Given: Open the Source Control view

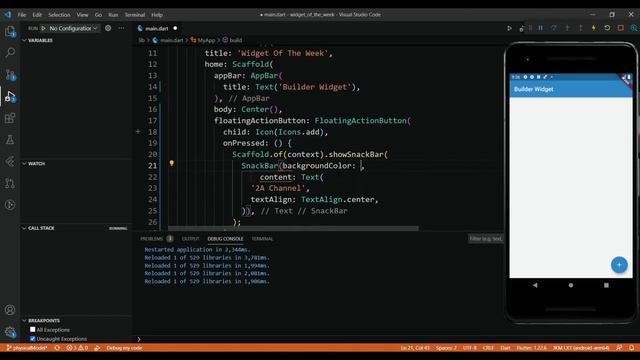Looking at the screenshot, I should coord(10,75).
